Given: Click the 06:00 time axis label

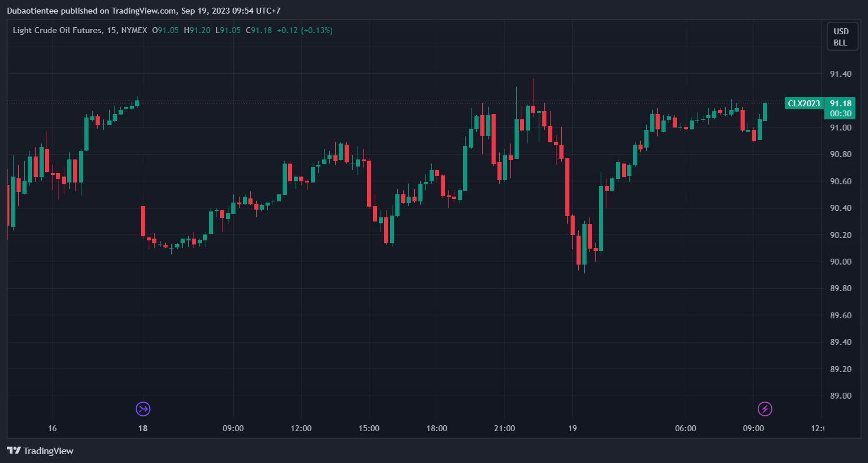Looking at the screenshot, I should pyautogui.click(x=686, y=428).
